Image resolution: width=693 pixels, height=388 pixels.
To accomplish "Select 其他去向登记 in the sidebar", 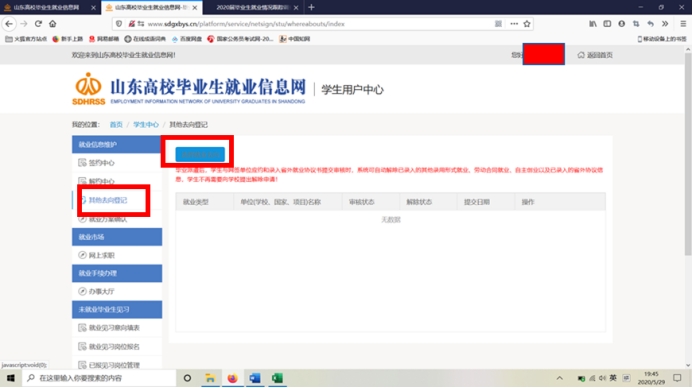I will point(108,200).
